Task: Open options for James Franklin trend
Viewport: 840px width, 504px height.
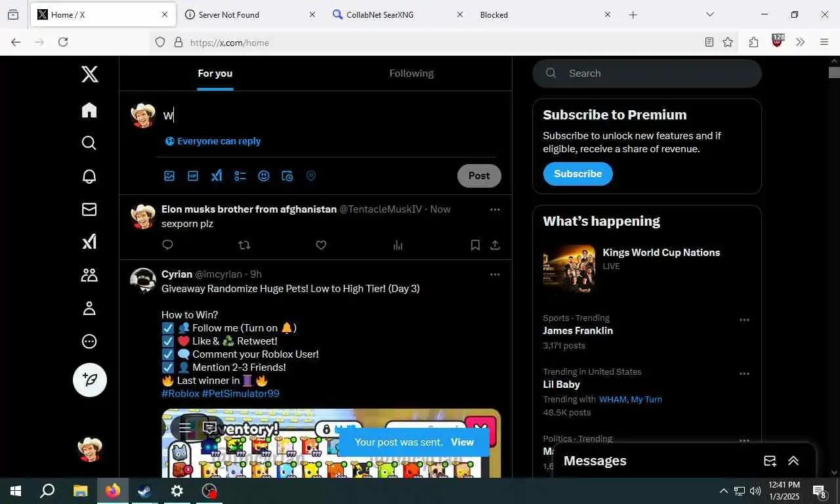Action: [x=744, y=320]
